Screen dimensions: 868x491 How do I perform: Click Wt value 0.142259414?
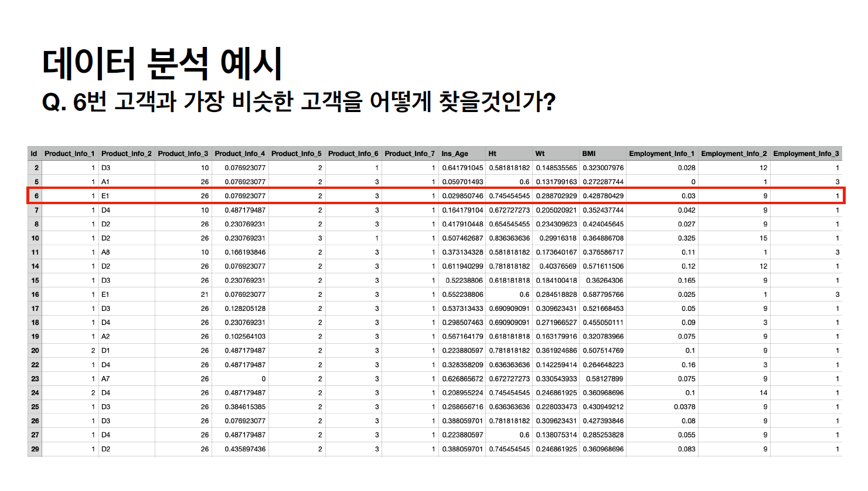coord(556,365)
